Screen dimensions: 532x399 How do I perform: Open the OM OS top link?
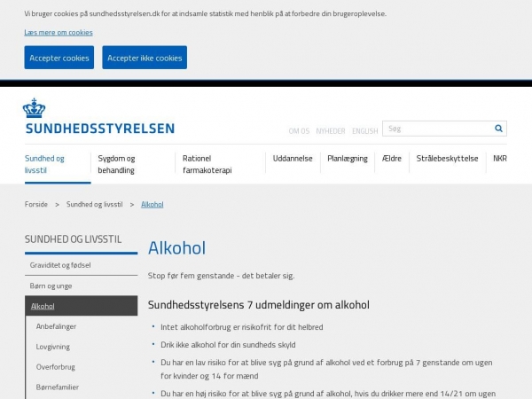299,130
